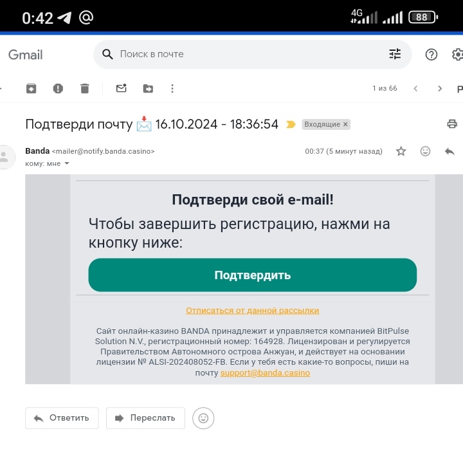Star this email
463x476 pixels.
click(401, 151)
